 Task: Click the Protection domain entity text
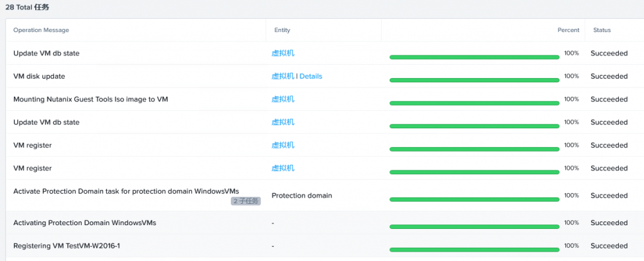(302, 196)
